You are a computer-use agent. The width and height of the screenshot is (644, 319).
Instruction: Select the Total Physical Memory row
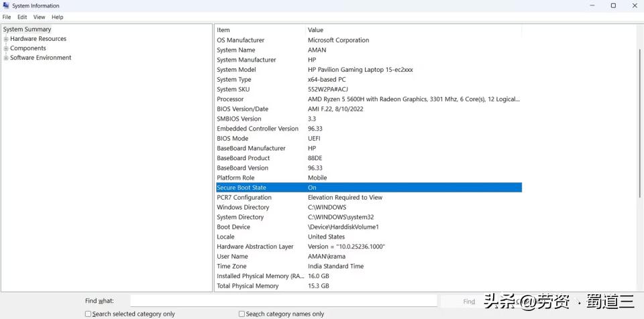(x=369, y=286)
